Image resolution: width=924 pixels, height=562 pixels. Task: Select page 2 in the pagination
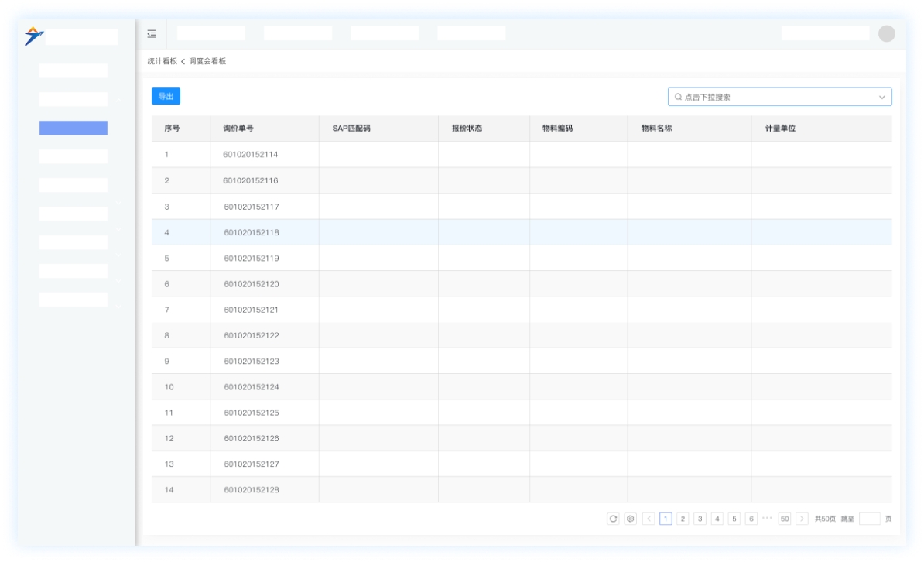tap(683, 519)
